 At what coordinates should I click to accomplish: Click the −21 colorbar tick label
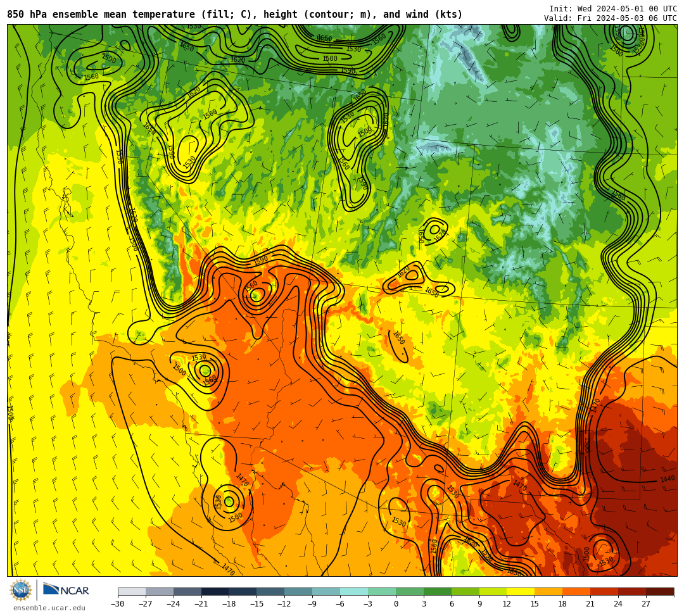coord(201,604)
